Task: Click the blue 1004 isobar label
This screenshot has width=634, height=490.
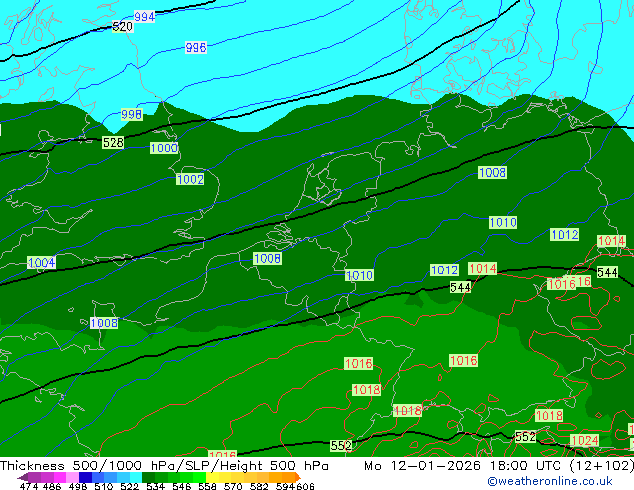Action: [41, 262]
